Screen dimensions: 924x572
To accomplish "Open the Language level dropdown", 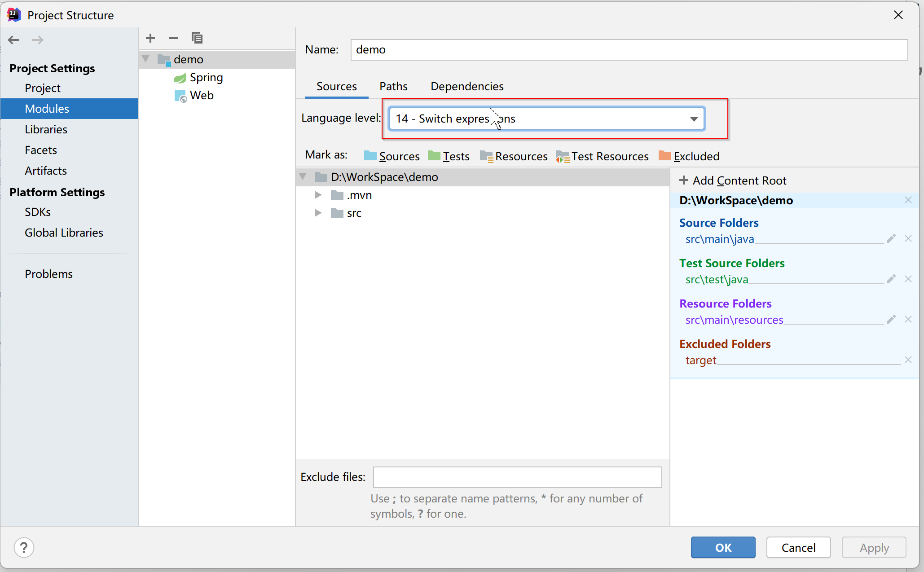I will (694, 119).
